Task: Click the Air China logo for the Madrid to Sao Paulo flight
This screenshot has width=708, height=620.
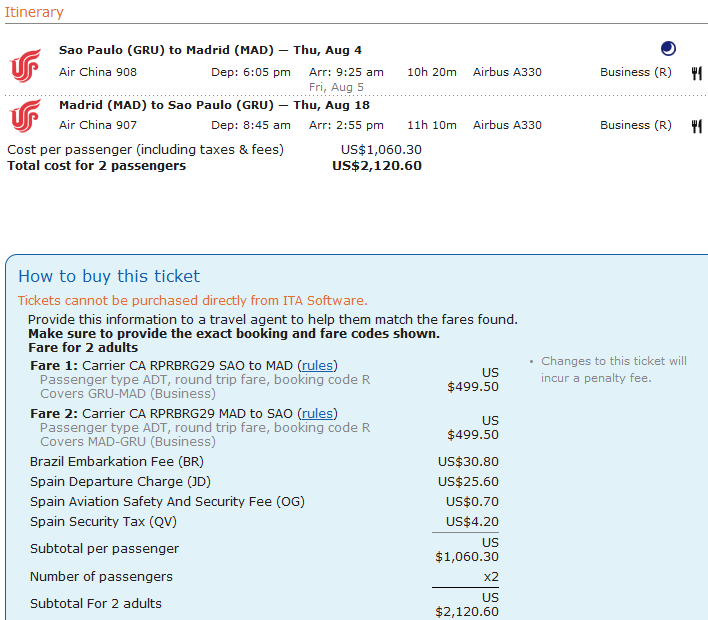Action: 24,117
